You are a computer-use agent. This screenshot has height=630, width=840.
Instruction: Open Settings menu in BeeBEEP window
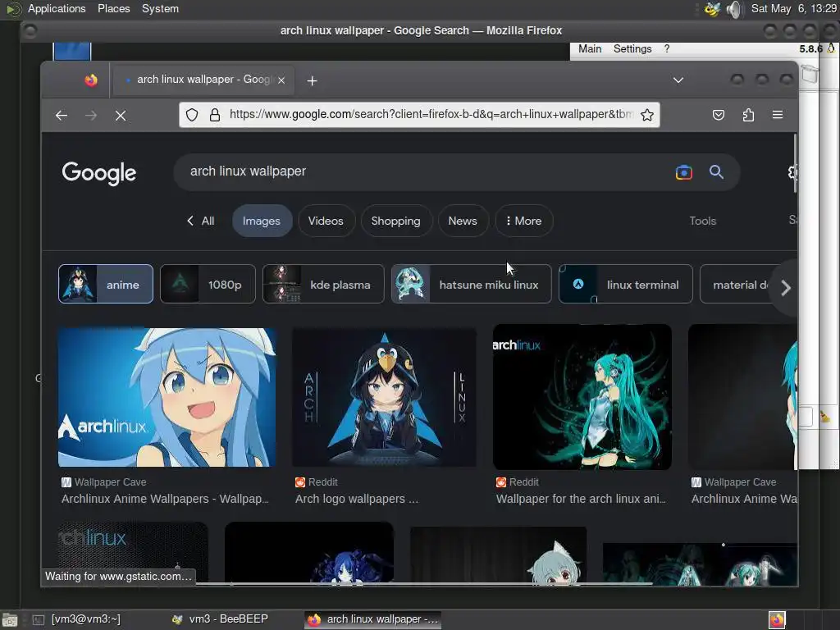[632, 48]
